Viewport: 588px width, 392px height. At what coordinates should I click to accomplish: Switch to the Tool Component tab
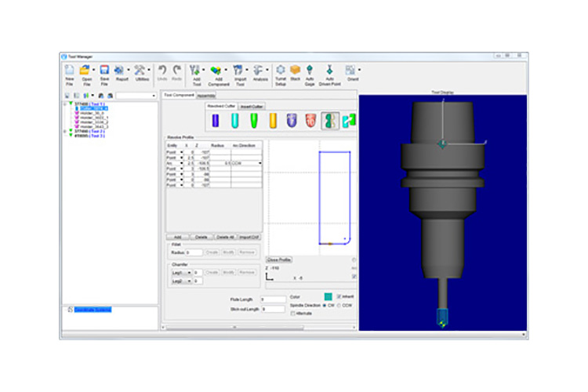[179, 95]
